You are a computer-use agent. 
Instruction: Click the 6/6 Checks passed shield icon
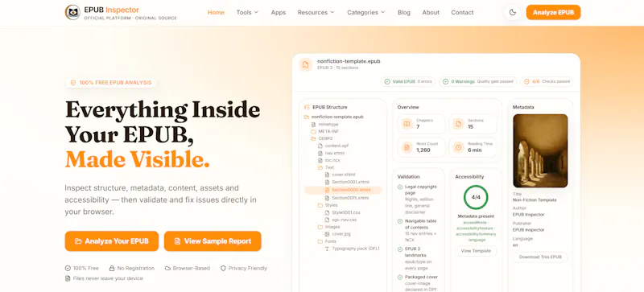click(526, 82)
